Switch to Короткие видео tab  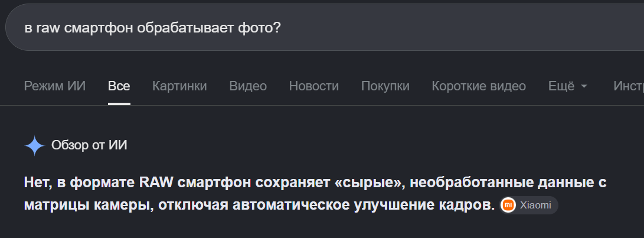[479, 86]
